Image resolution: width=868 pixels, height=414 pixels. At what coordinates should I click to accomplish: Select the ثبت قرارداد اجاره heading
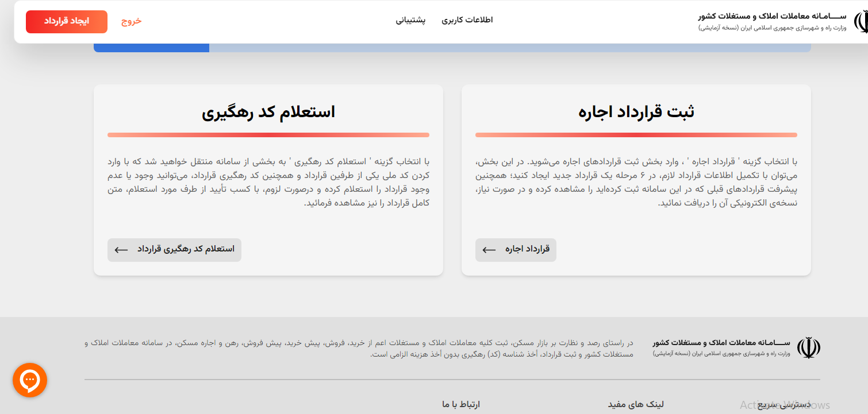[x=636, y=112]
